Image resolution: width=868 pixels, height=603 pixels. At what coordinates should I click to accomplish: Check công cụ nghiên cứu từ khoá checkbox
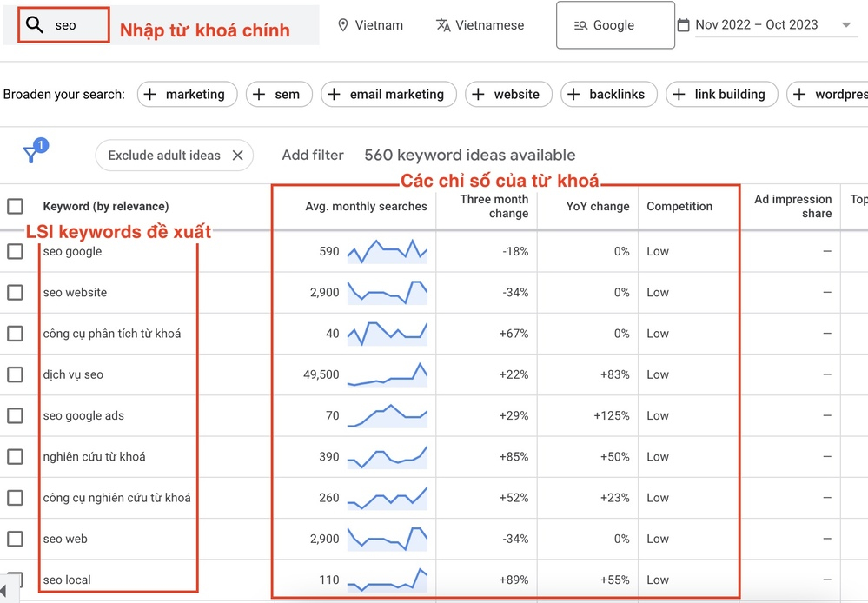pyautogui.click(x=15, y=498)
